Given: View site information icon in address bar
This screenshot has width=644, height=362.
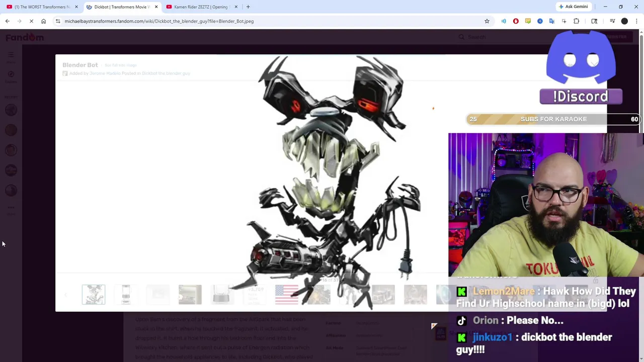Looking at the screenshot, I should pos(58,21).
